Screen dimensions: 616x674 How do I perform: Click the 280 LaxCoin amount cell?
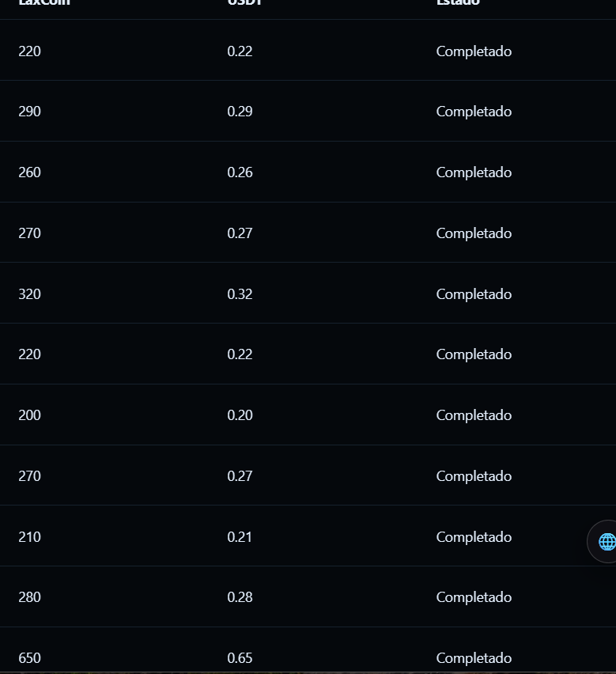[x=30, y=597]
